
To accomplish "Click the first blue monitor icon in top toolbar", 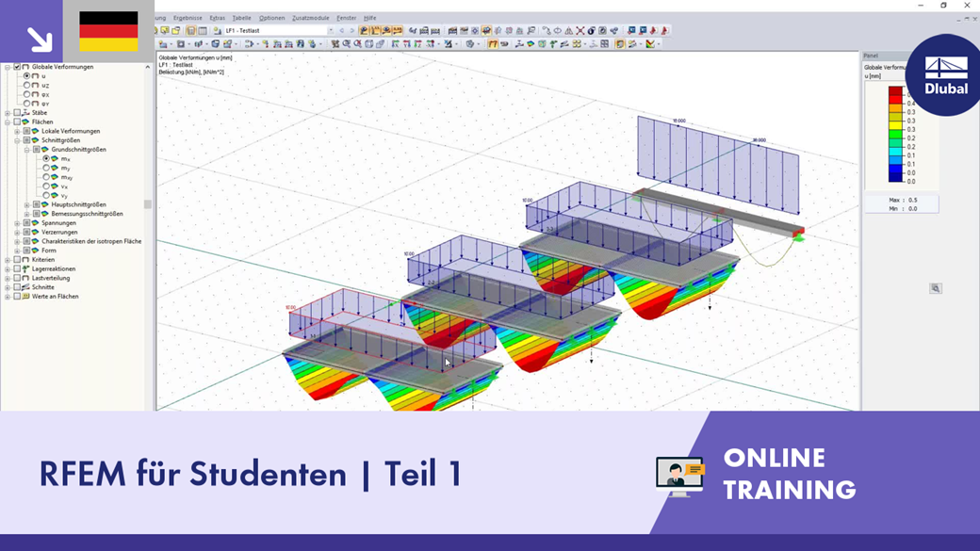I will (631, 30).
